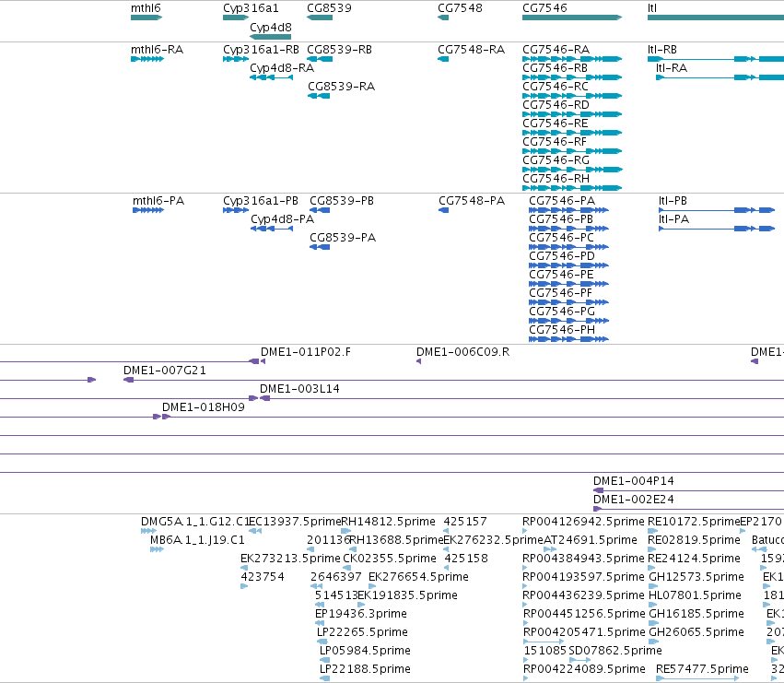Image resolution: width=784 pixels, height=683 pixels.
Task: Select feature 425158
Action: point(447,568)
